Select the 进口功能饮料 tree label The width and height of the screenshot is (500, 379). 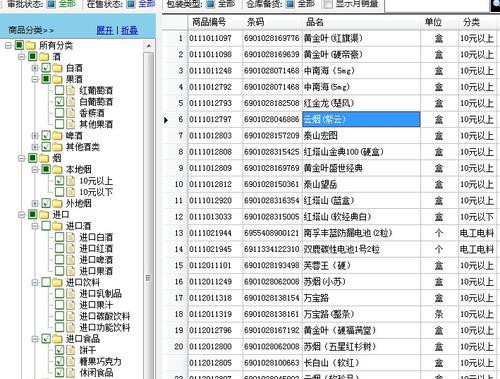[x=104, y=328]
